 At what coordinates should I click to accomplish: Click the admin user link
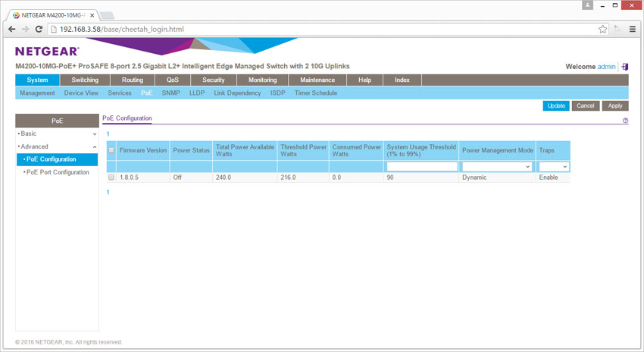[x=606, y=67]
